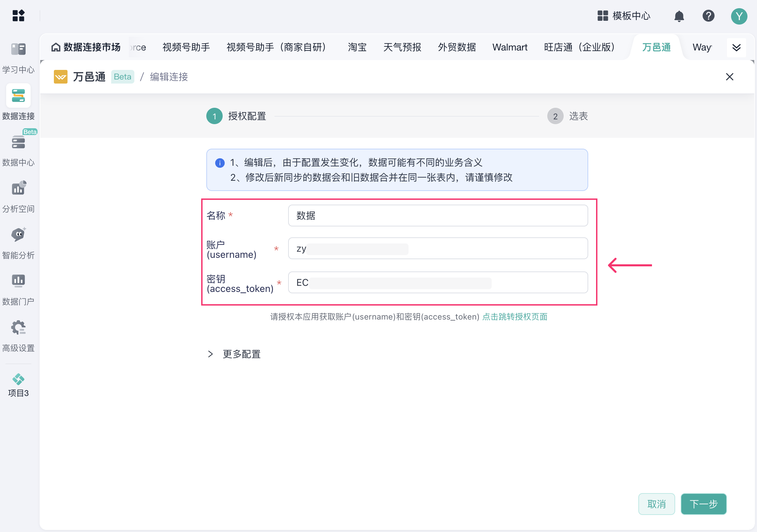The width and height of the screenshot is (757, 532).
Task: Focus the 密钥(access_token) input field
Action: [x=438, y=282]
